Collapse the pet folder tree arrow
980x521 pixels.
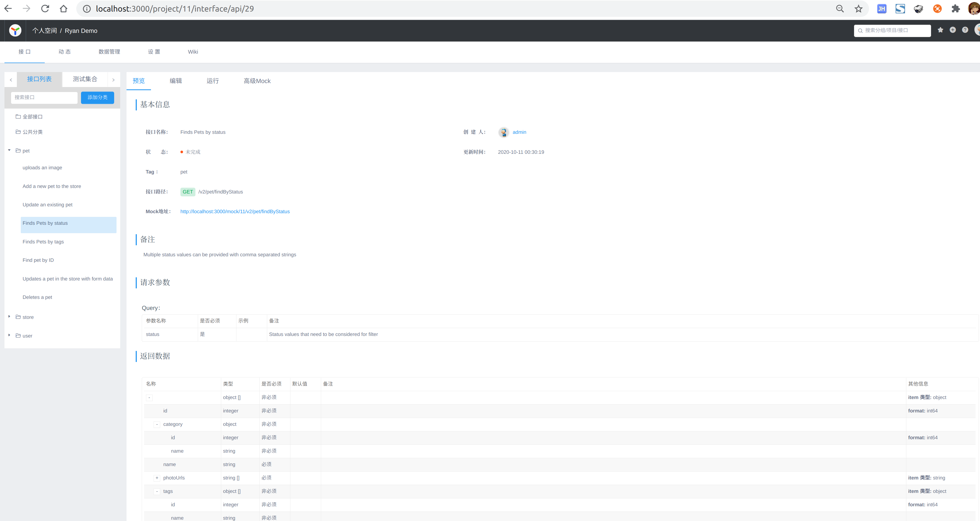(x=9, y=150)
